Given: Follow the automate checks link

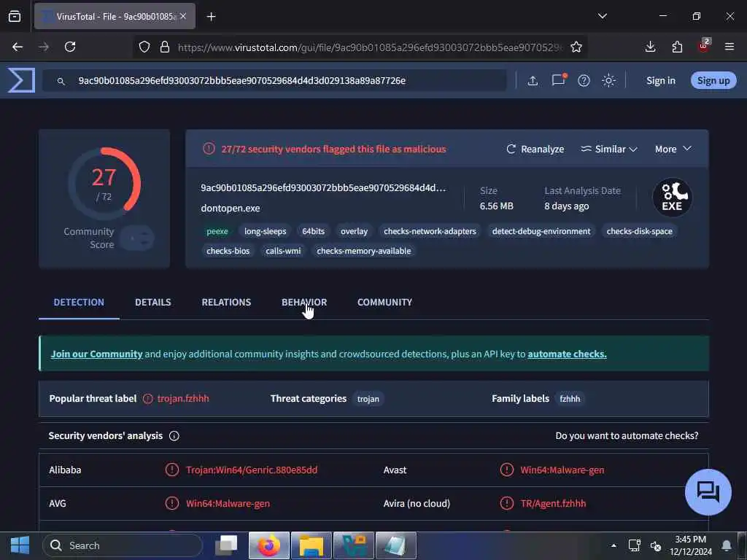Looking at the screenshot, I should coord(567,354).
